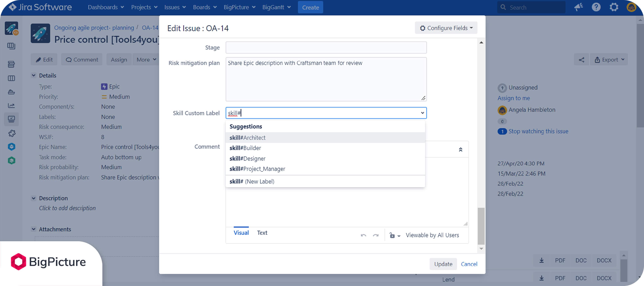Image resolution: width=644 pixels, height=286 pixels.
Task: Open Configure Fields dropdown
Action: pyautogui.click(x=446, y=28)
